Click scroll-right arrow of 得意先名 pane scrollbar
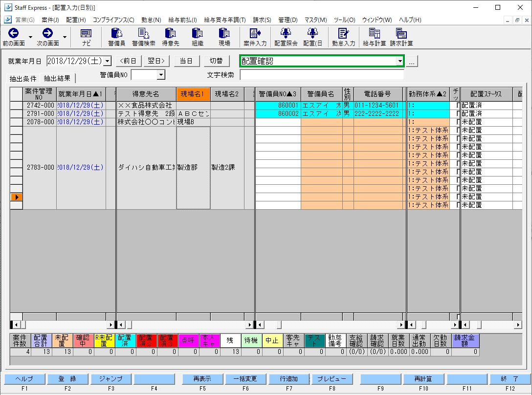Image resolution: width=532 pixels, height=395 pixels. pyautogui.click(x=250, y=325)
